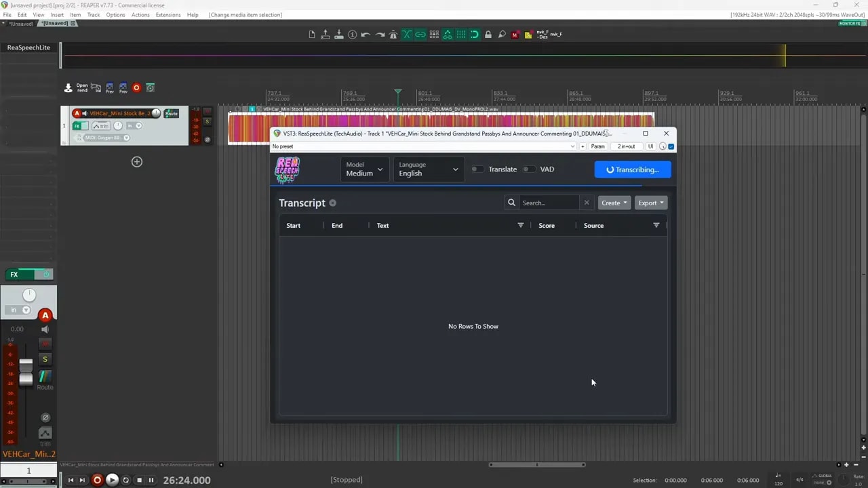Open track 1 FX chain
Viewport: 868px width, 488px height.
[x=77, y=126]
